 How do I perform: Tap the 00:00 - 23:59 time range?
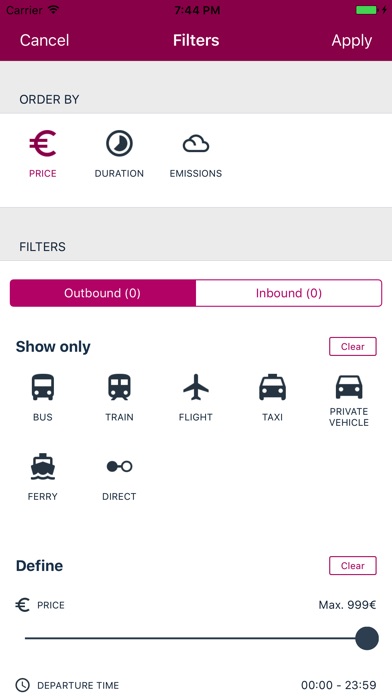[x=339, y=685]
